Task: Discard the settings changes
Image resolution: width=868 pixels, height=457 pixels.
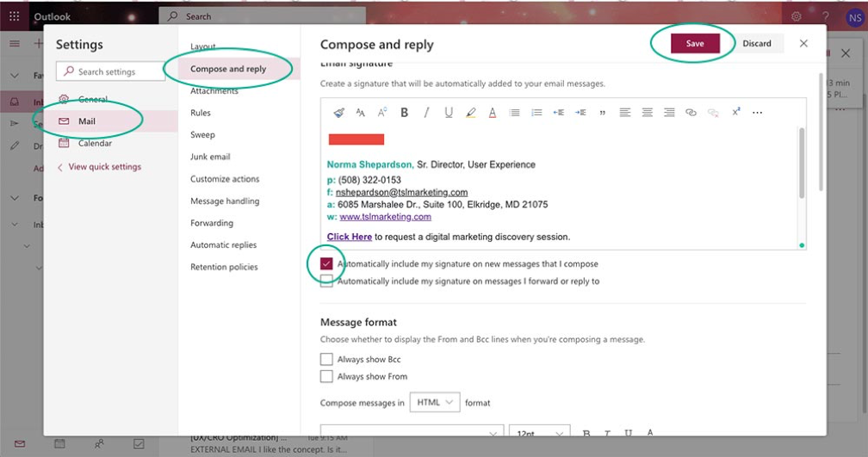Action: (757, 43)
